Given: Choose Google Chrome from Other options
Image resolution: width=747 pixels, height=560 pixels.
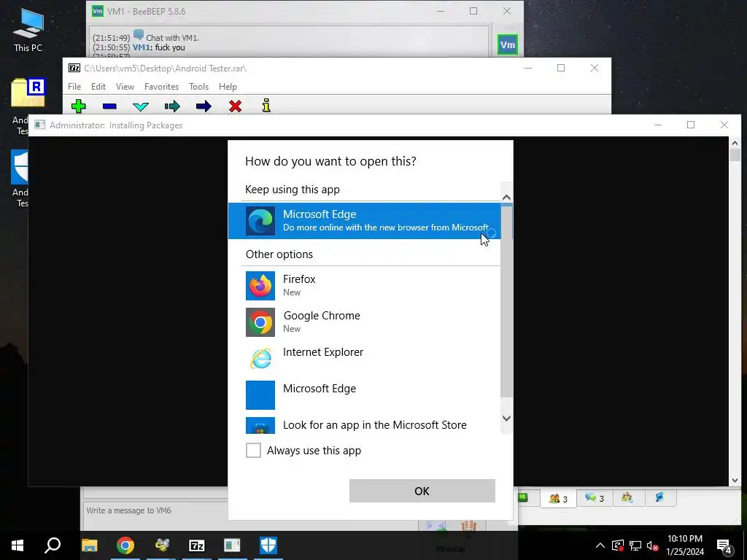Looking at the screenshot, I should click(x=365, y=322).
